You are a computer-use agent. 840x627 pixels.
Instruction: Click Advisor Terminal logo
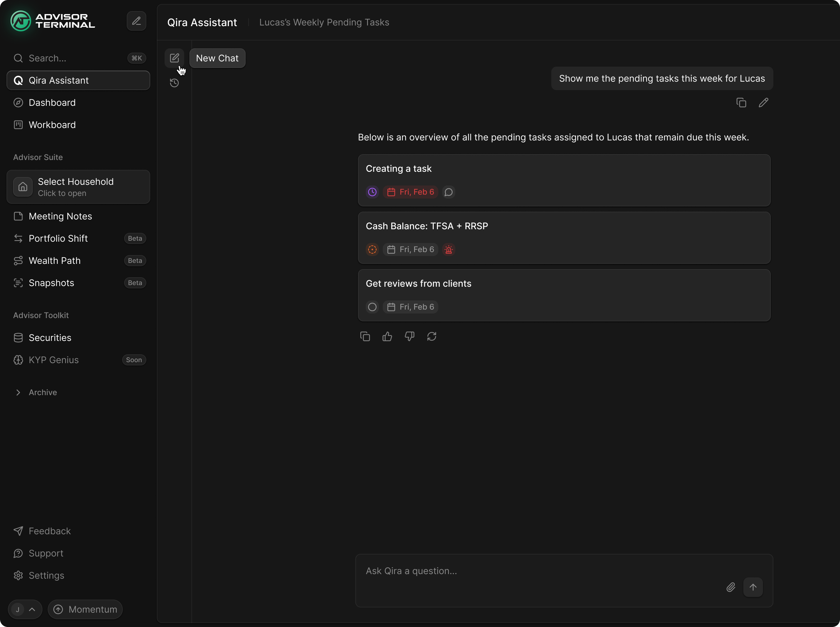click(53, 21)
